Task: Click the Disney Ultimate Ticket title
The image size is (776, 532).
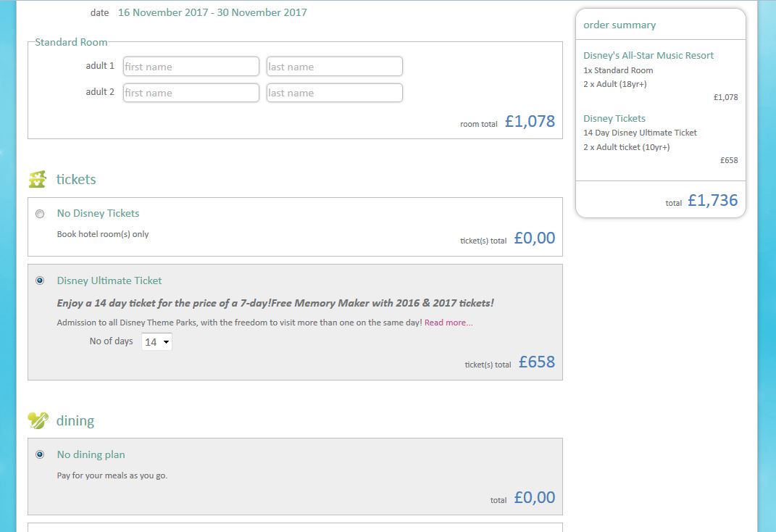Action: pos(109,280)
